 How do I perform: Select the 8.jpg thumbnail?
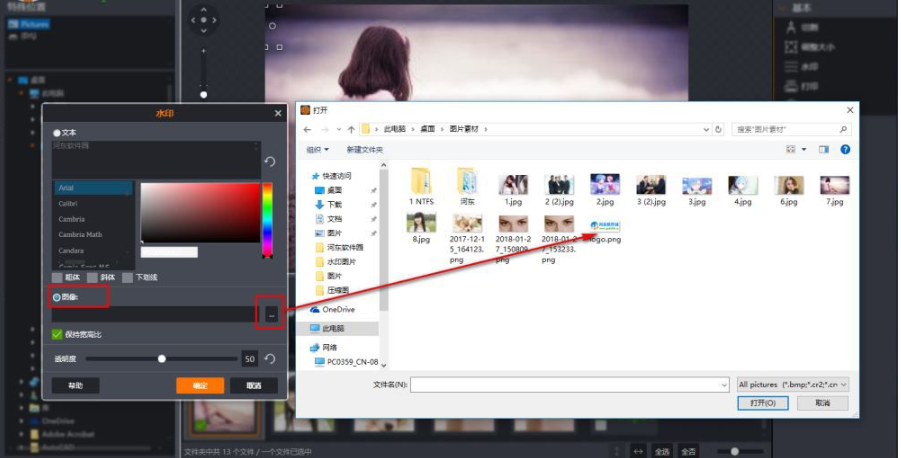pyautogui.click(x=421, y=228)
